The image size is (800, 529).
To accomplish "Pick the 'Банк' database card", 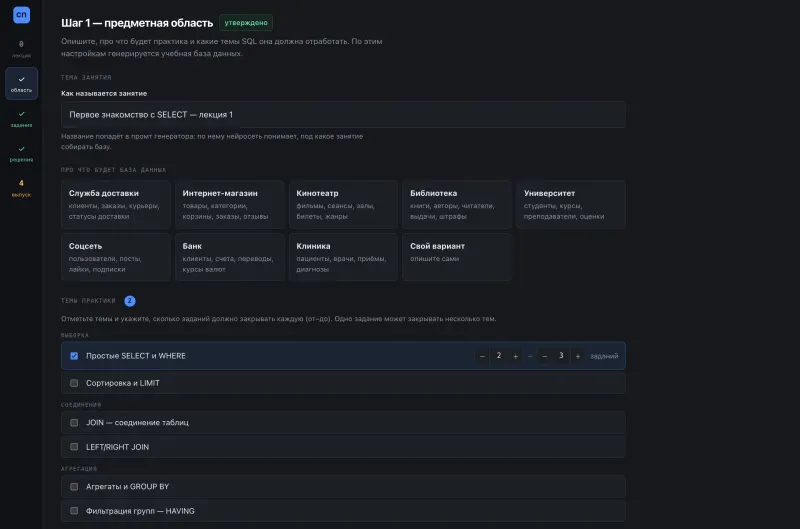I will (x=230, y=257).
